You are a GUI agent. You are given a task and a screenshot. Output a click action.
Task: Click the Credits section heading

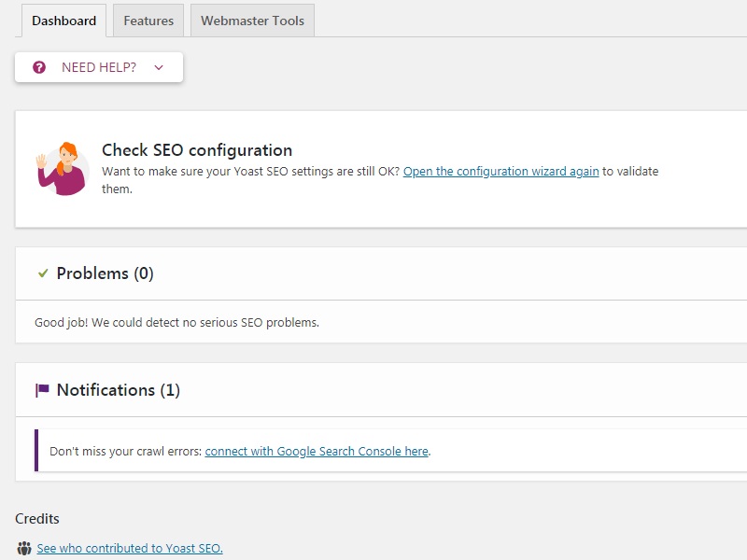click(36, 518)
